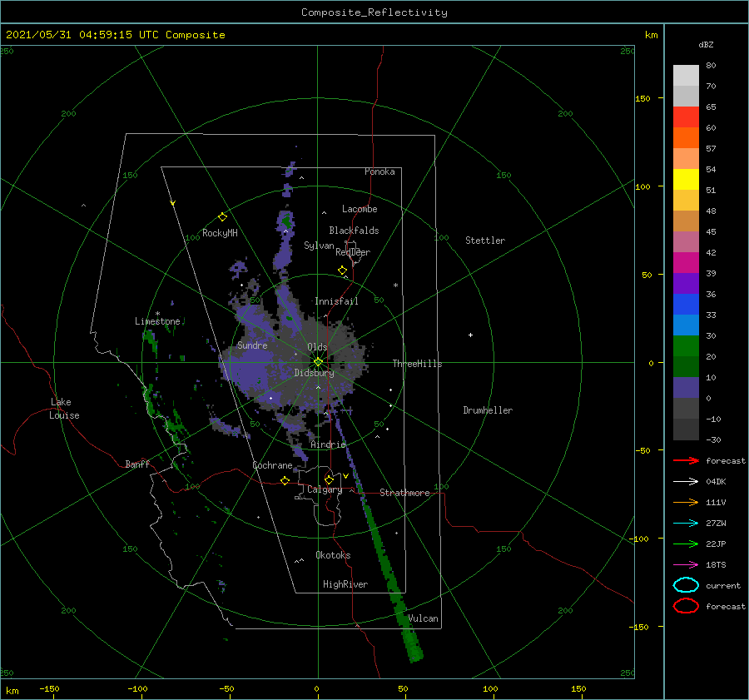Click the Composite_Reflectivity title text

coord(374,12)
